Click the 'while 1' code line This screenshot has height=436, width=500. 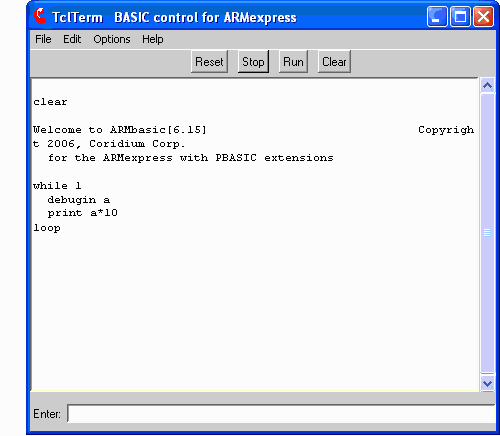(57, 186)
